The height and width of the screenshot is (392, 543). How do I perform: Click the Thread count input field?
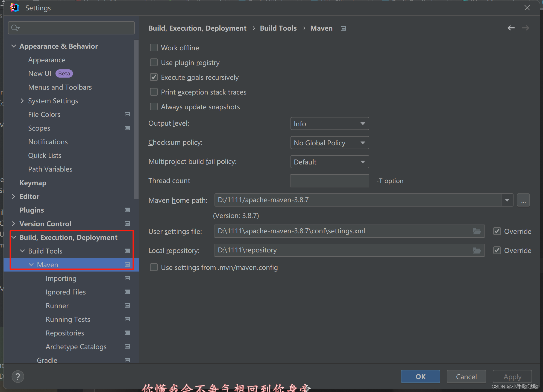pos(329,181)
